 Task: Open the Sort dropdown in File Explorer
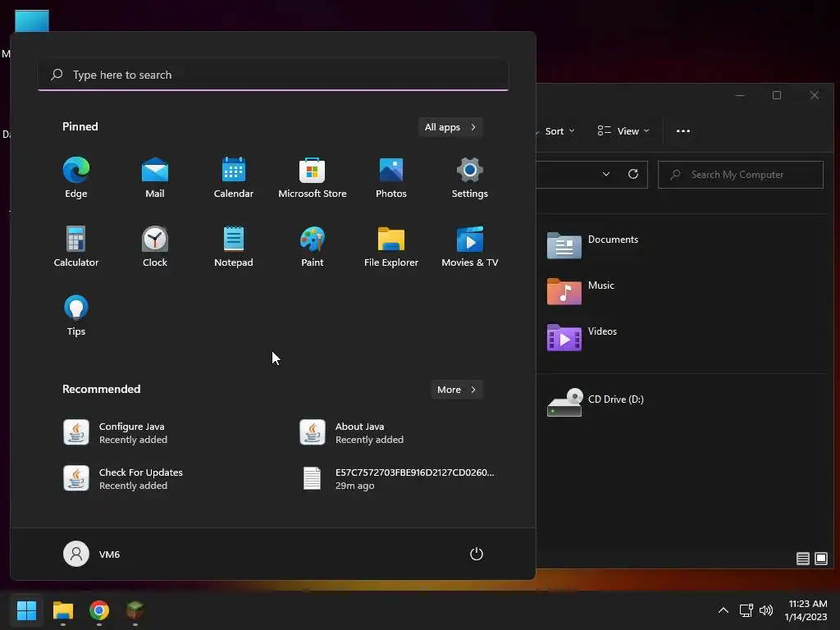click(559, 131)
